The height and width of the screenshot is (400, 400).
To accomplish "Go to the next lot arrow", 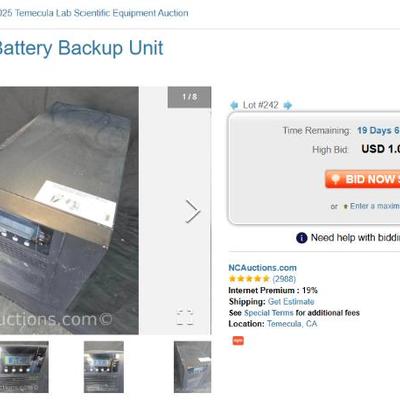I will tap(288, 105).
